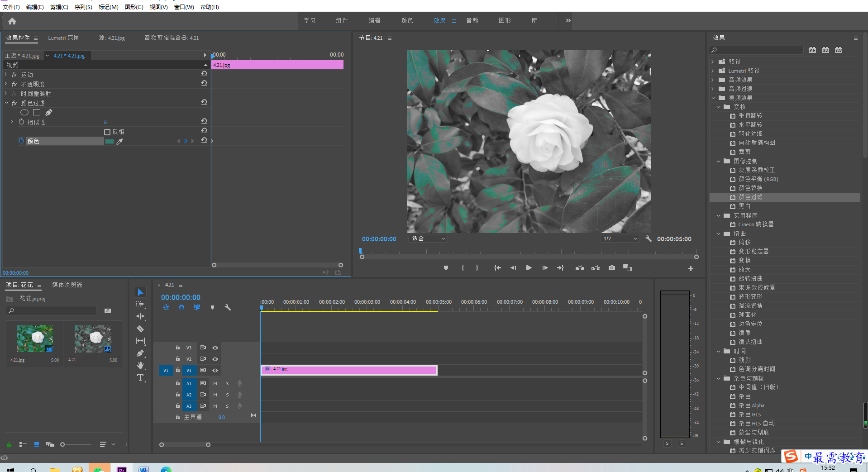Click Add Marker in program monitor
This screenshot has height=472, width=868.
click(x=446, y=268)
